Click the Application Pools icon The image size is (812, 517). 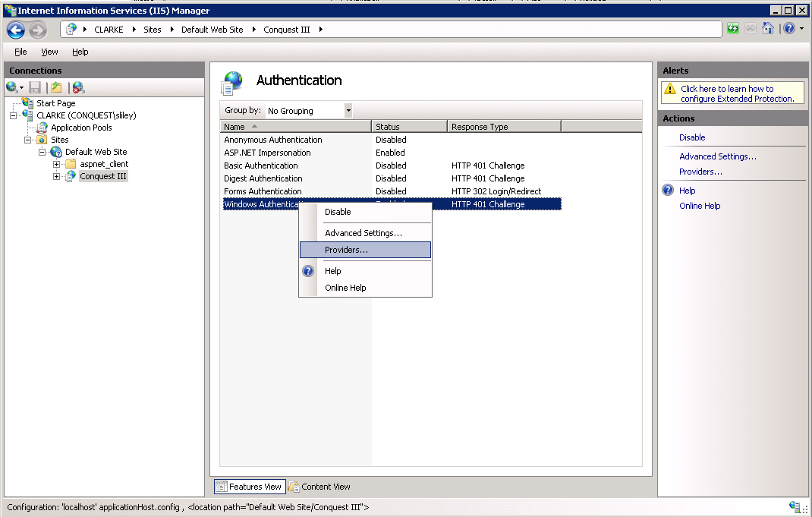click(x=42, y=128)
